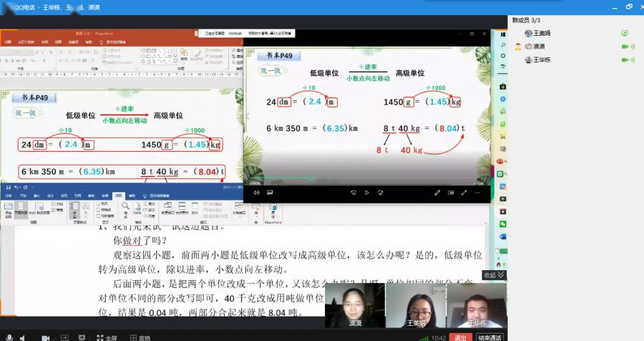Viewport: 644px width, 341px height.
Task: Mute the microphone in the call bar
Action: [x=9, y=337]
